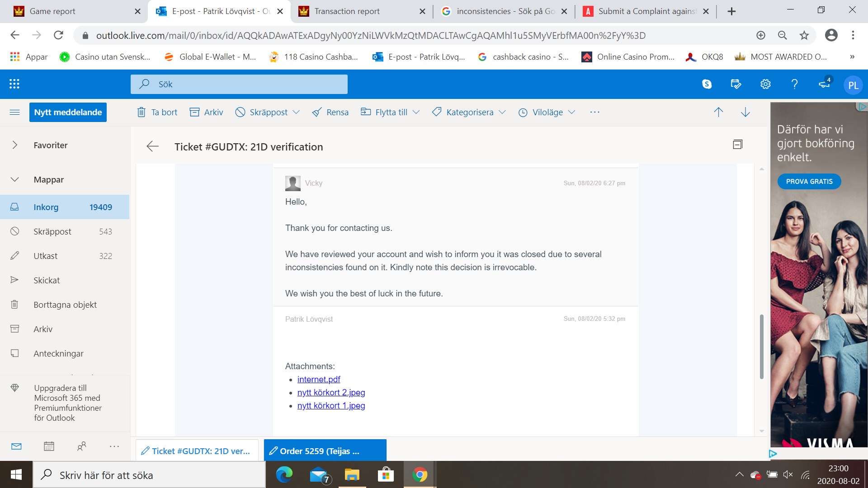
Task: Open Ticket #GUDTX draft tab at bottom
Action: click(197, 451)
